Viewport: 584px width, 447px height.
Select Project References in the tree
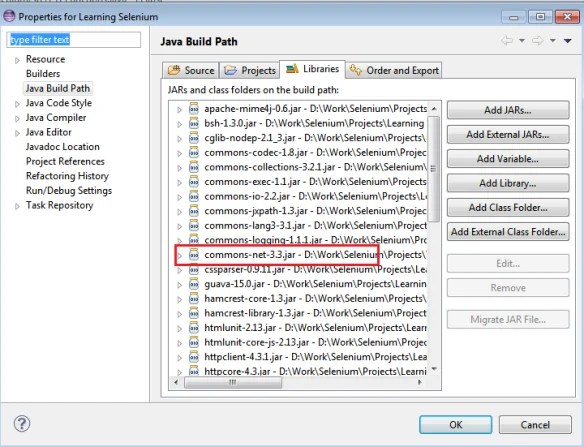click(65, 161)
